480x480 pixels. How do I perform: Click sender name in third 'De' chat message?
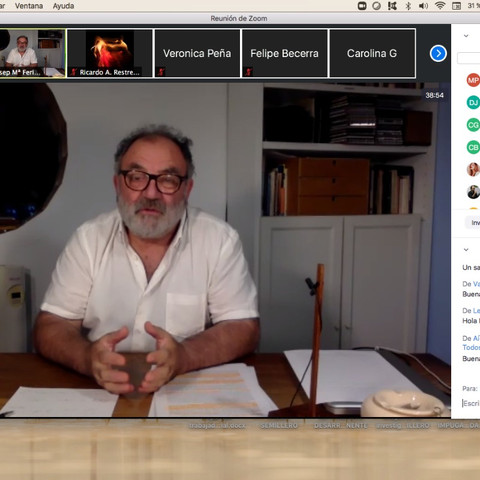click(x=476, y=338)
